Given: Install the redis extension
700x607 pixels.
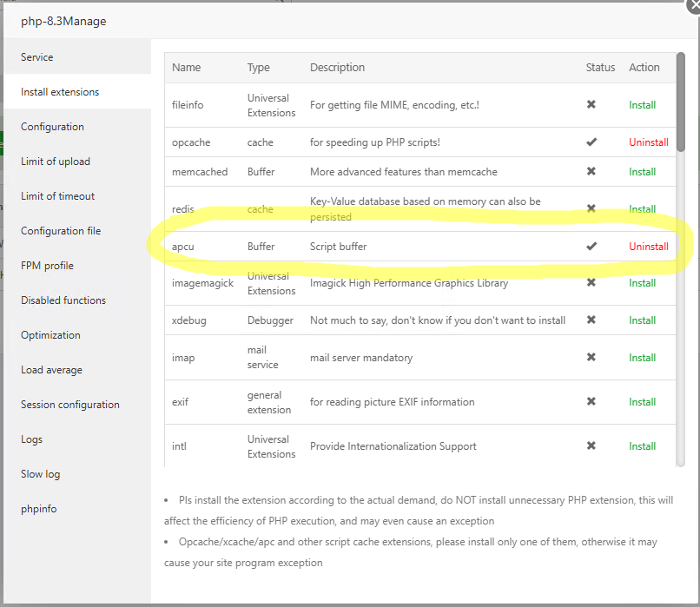Looking at the screenshot, I should pos(642,209).
